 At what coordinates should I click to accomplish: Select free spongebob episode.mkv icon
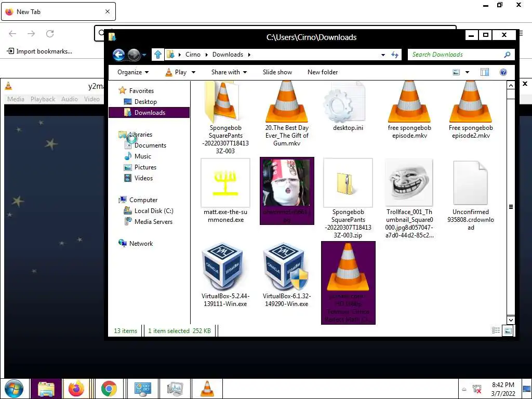pyautogui.click(x=409, y=102)
